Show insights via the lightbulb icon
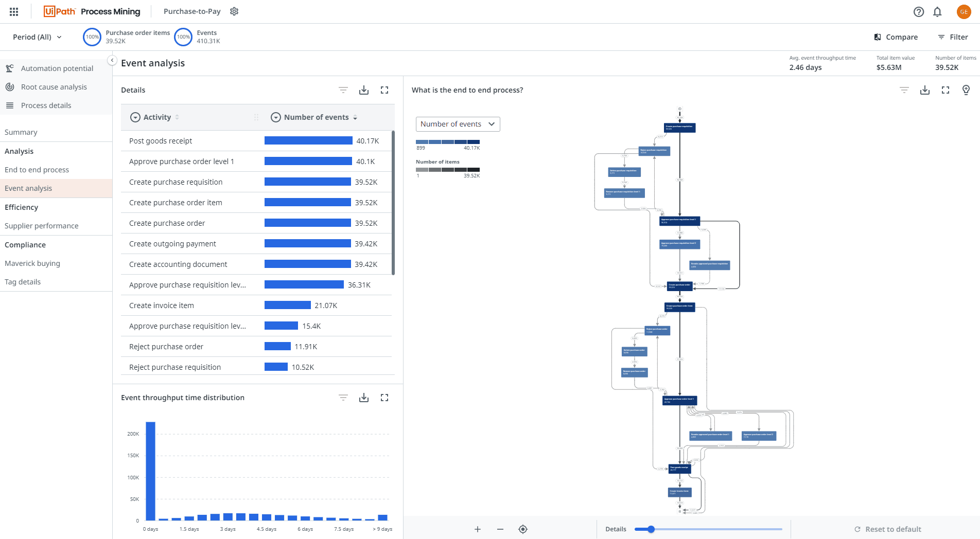The width and height of the screenshot is (980, 539). pyautogui.click(x=966, y=90)
